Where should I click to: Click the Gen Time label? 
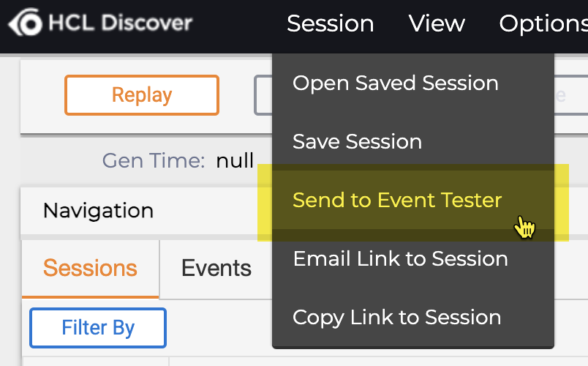pyautogui.click(x=154, y=160)
